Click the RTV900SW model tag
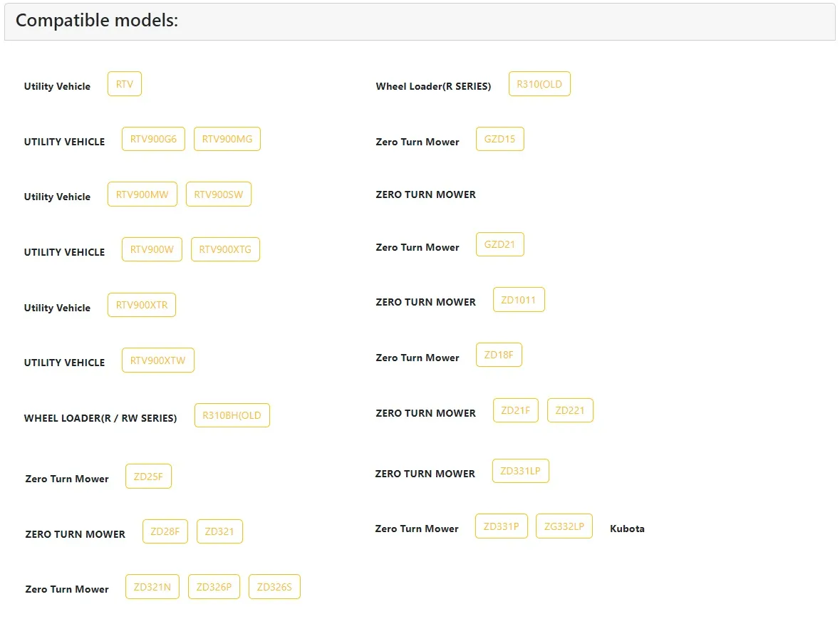The width and height of the screenshot is (840, 619). click(219, 194)
